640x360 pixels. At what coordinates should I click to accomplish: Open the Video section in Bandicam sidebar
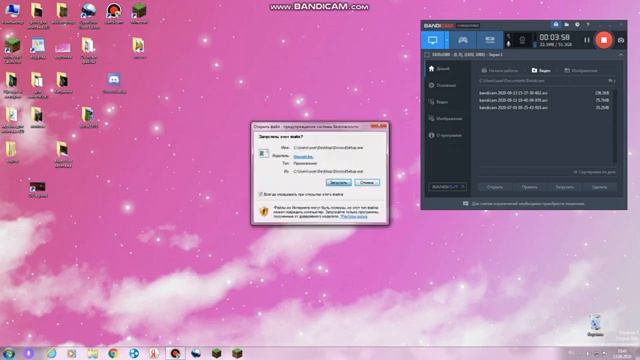coord(438,102)
